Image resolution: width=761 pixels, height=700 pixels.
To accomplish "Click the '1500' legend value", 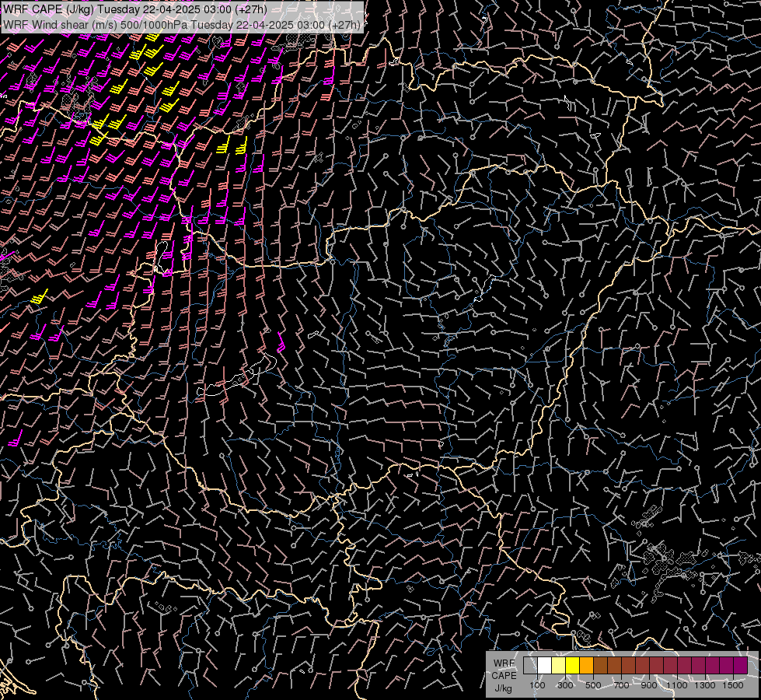I will pos(733,685).
